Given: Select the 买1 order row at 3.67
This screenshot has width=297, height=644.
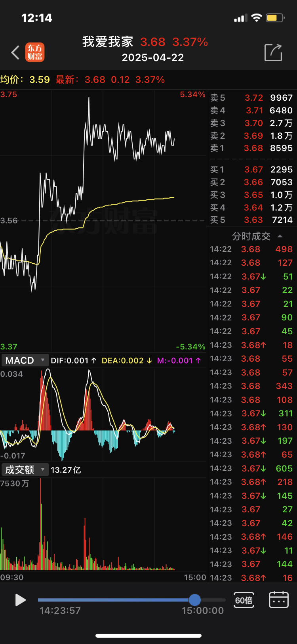Looking at the screenshot, I should pyautogui.click(x=251, y=169).
